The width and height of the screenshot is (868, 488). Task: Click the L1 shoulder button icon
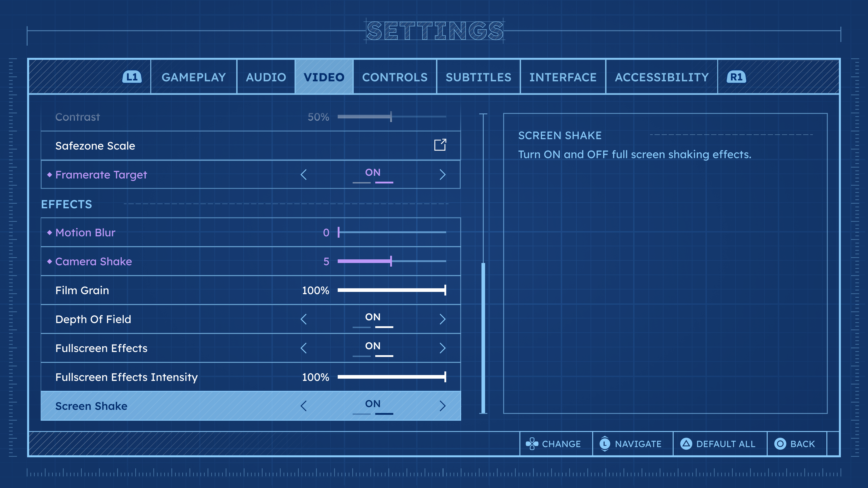(132, 77)
